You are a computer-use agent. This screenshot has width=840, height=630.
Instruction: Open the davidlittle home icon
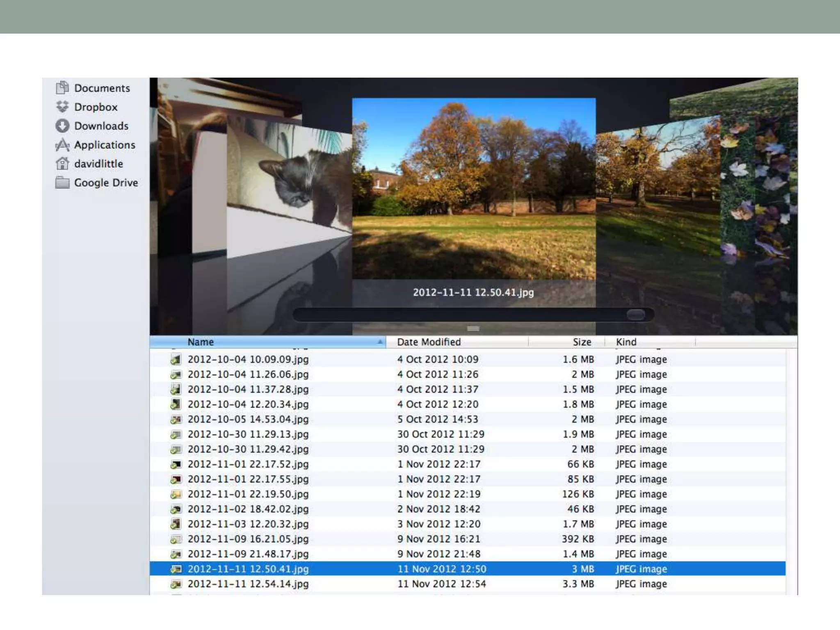(x=62, y=164)
